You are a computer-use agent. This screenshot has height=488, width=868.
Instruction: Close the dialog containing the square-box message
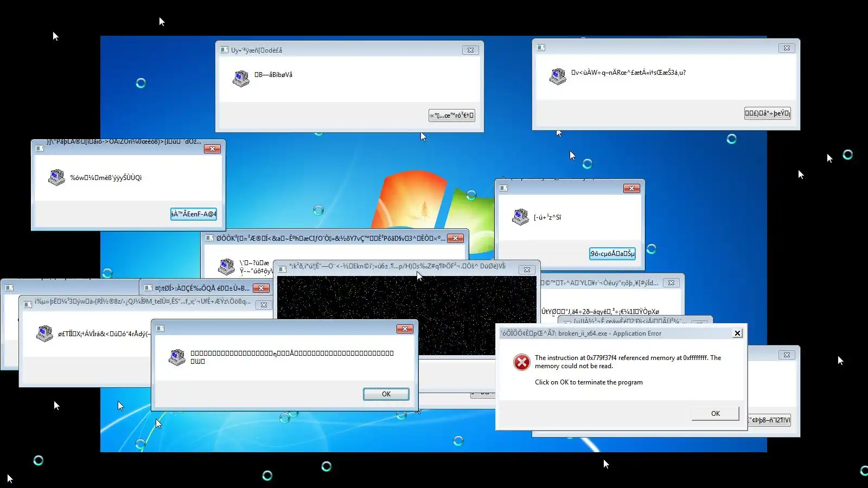(x=405, y=329)
